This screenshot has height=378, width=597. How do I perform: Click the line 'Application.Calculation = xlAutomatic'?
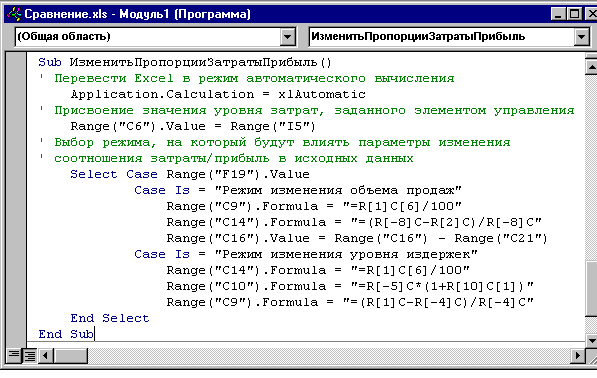[218, 94]
